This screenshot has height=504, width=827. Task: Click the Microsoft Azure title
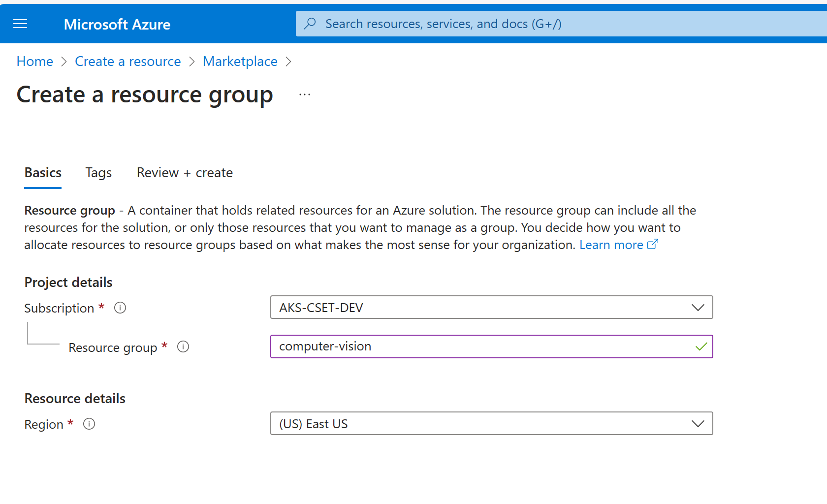click(x=117, y=24)
